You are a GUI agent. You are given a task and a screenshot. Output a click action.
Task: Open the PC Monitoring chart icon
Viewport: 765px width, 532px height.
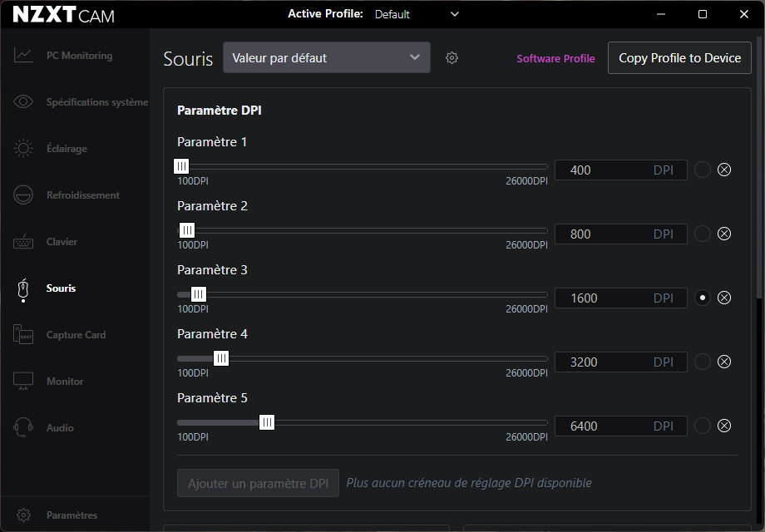click(x=23, y=56)
